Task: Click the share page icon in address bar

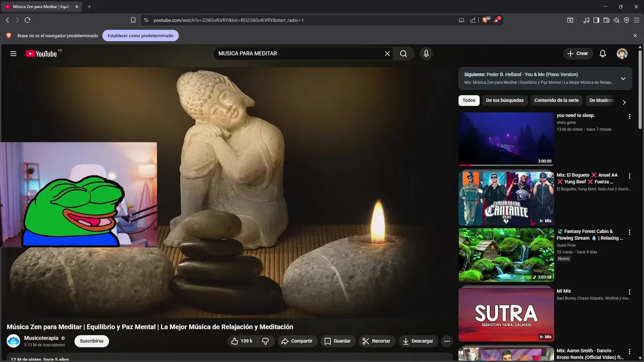Action: [x=473, y=20]
